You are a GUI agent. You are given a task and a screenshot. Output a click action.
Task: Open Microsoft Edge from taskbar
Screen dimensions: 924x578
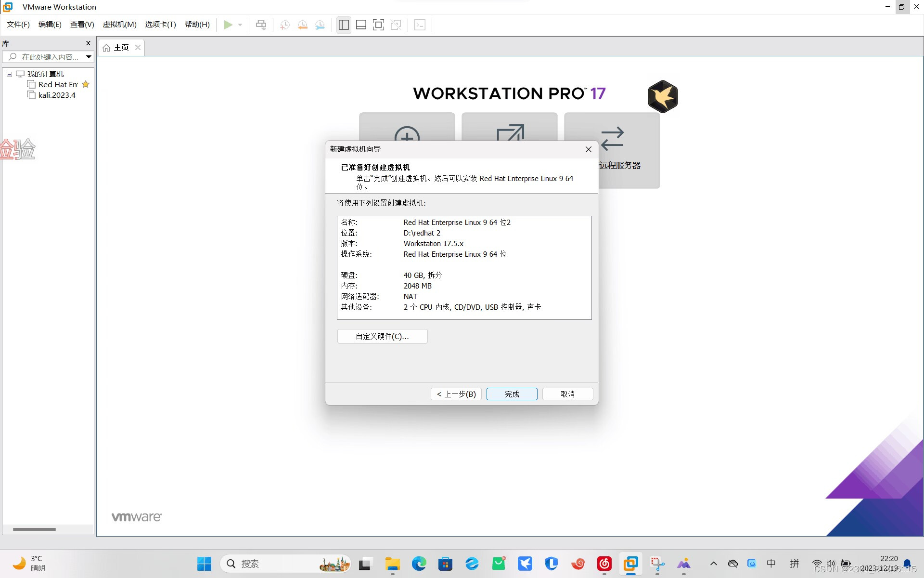419,564
